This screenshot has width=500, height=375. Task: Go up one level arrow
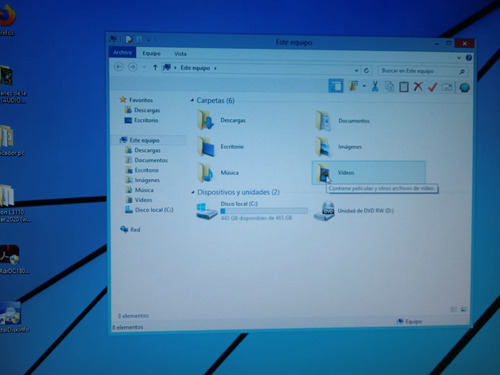[x=155, y=67]
